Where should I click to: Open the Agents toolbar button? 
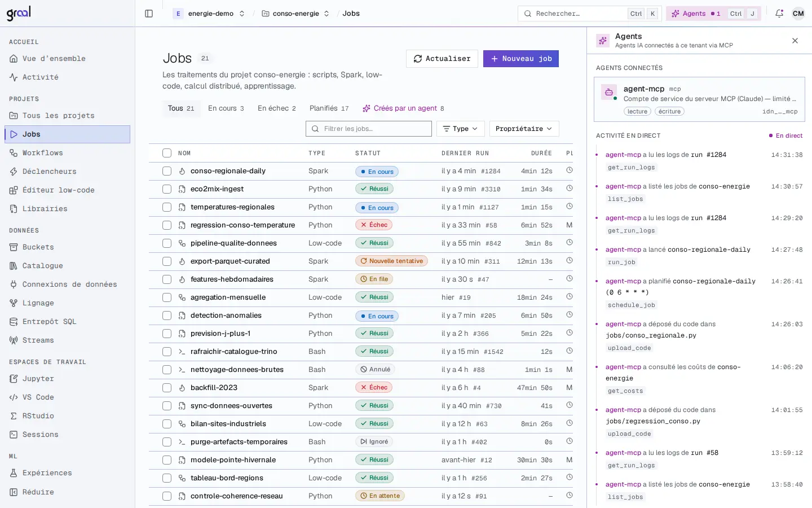[x=713, y=14]
